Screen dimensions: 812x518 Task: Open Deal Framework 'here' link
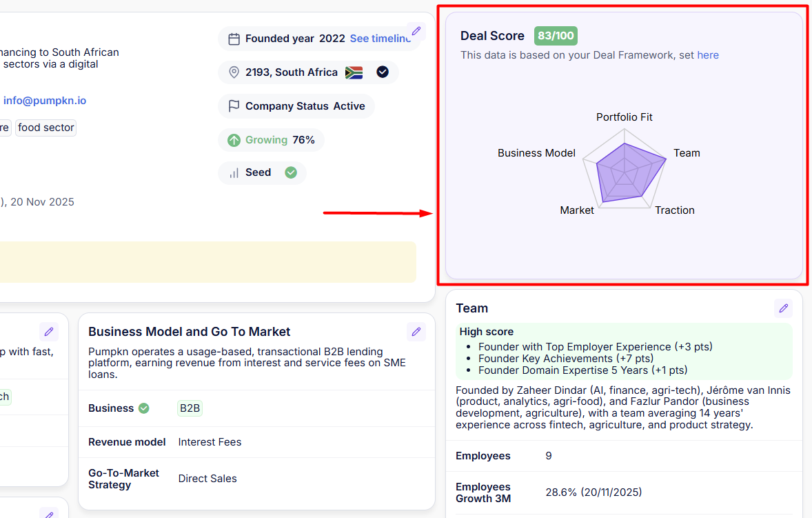pos(708,55)
